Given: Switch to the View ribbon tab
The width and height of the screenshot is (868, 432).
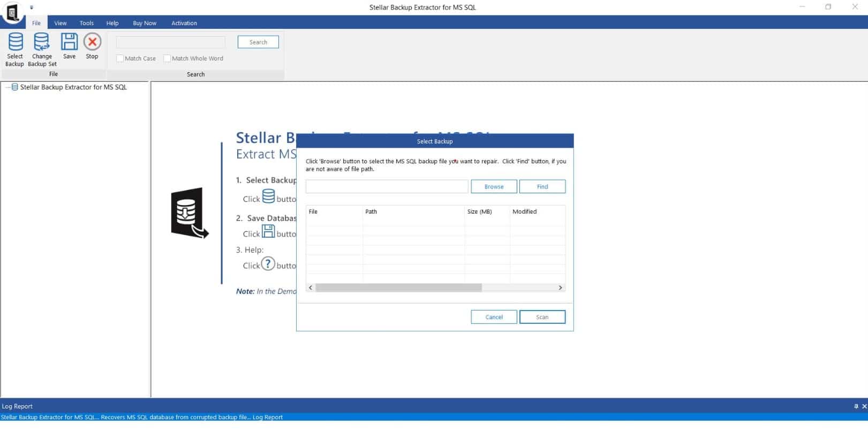Looking at the screenshot, I should tap(61, 23).
